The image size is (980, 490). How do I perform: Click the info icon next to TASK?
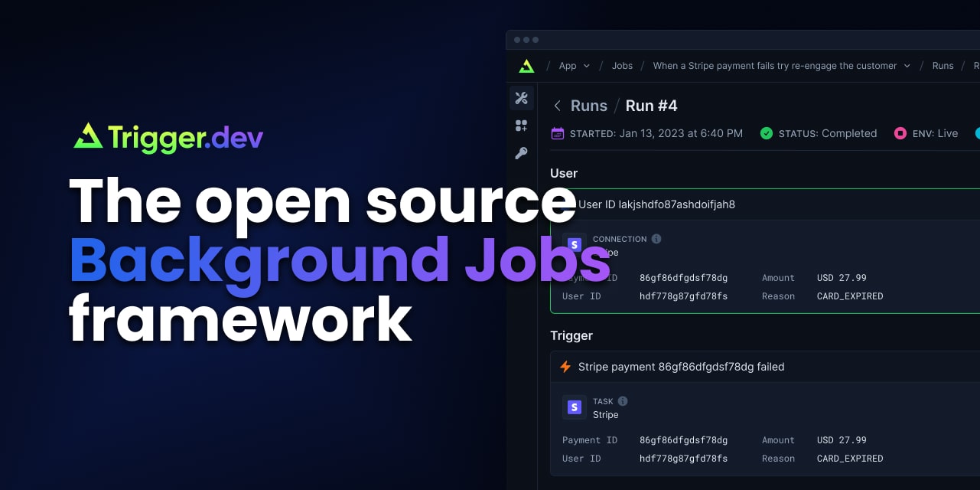coord(623,401)
